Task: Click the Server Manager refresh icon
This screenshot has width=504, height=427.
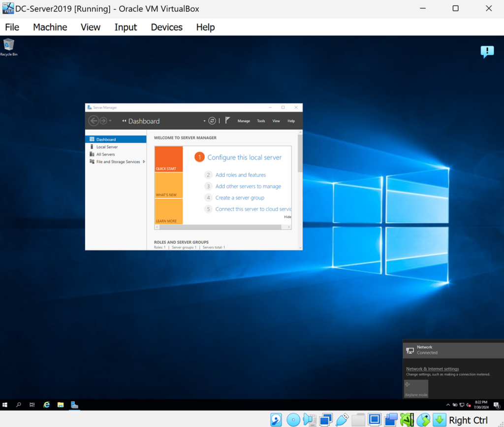Action: pos(212,121)
